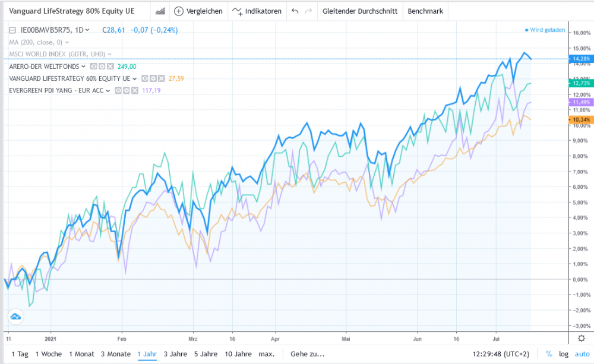Switch to the 1 Jahr range tab
Image resolution: width=594 pixels, height=364 pixels.
147,354
